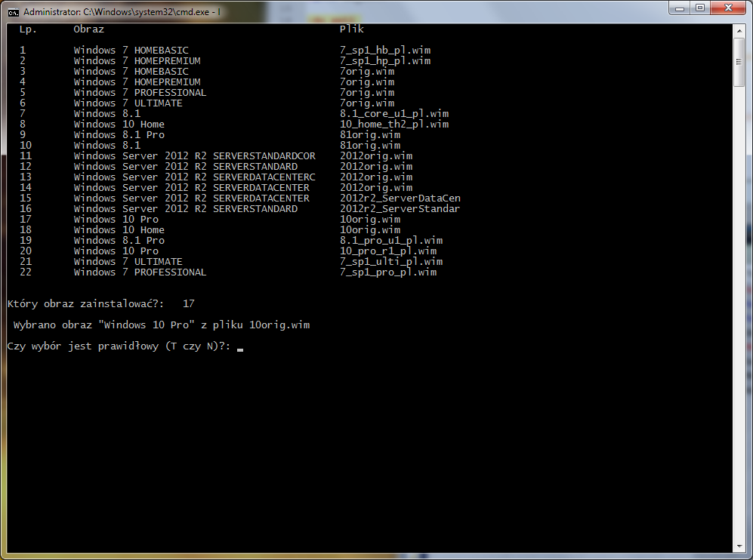Screen dimensions: 753x560
Task: Click the scrollbar down arrow
Action: click(739, 546)
